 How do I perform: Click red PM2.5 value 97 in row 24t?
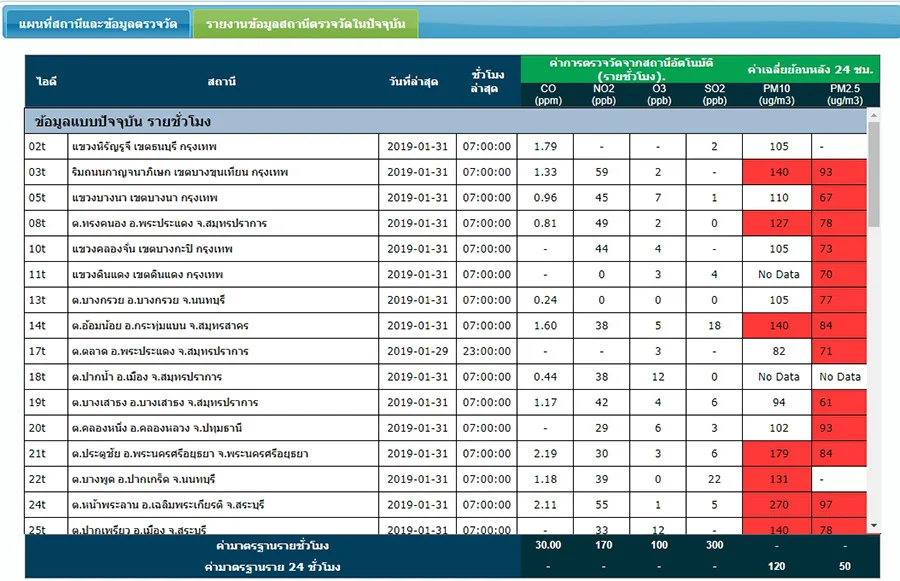click(839, 505)
